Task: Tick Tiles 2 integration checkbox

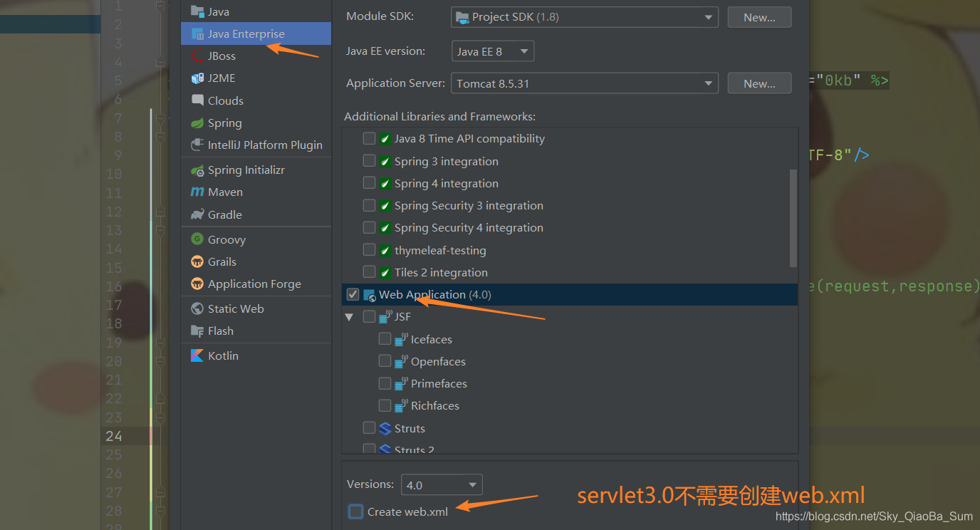Action: [x=369, y=271]
